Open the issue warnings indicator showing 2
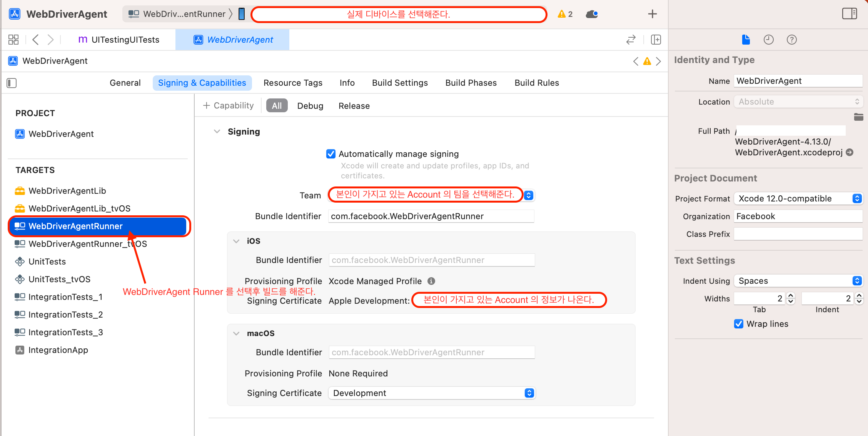This screenshot has width=868, height=436. 565,14
